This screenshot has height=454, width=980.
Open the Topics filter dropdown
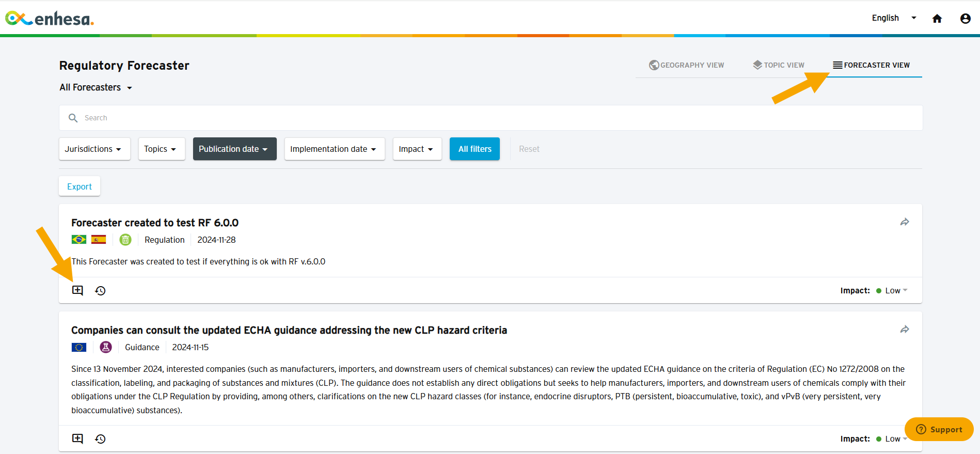tap(162, 149)
